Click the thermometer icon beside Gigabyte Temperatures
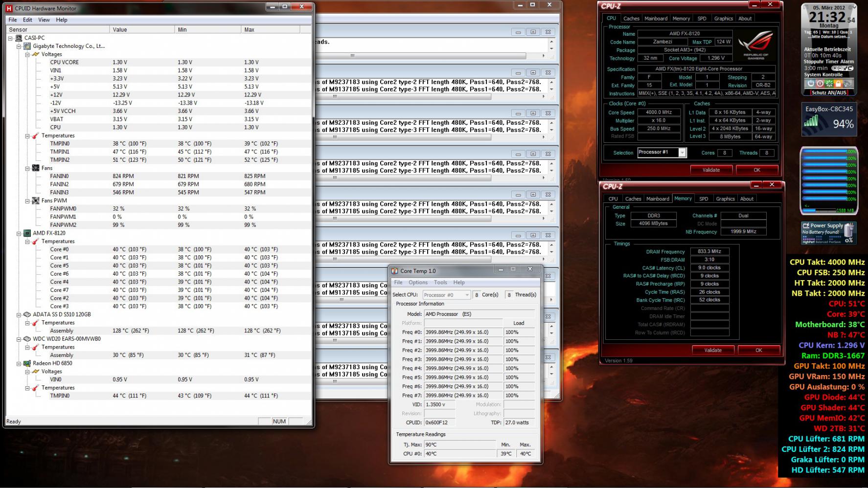The width and height of the screenshot is (868, 488). 35,135
